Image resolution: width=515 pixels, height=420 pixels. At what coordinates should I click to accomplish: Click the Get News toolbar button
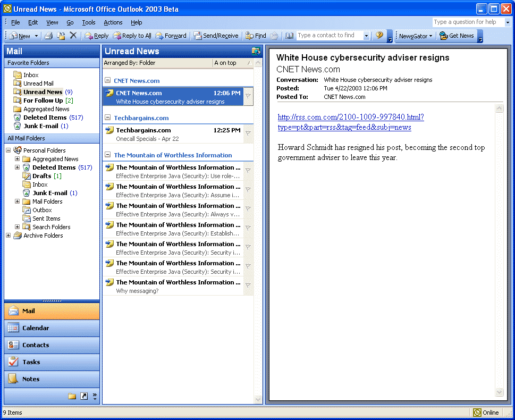coord(456,36)
